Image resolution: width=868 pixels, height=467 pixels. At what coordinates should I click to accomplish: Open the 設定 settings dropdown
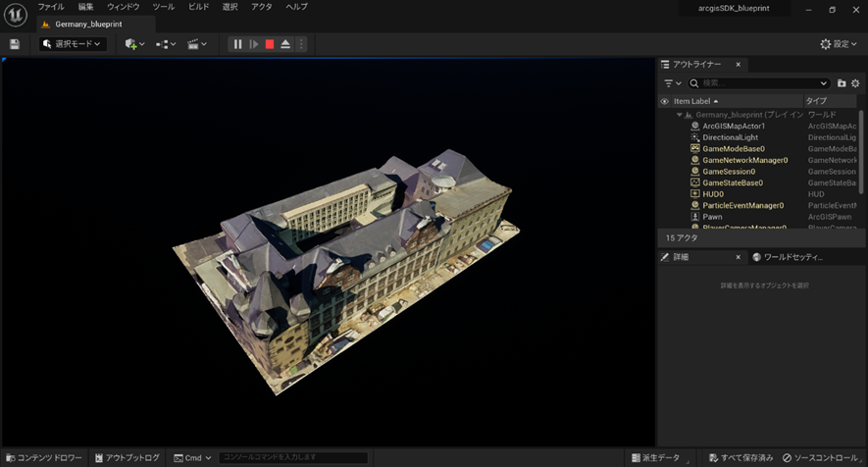click(840, 44)
